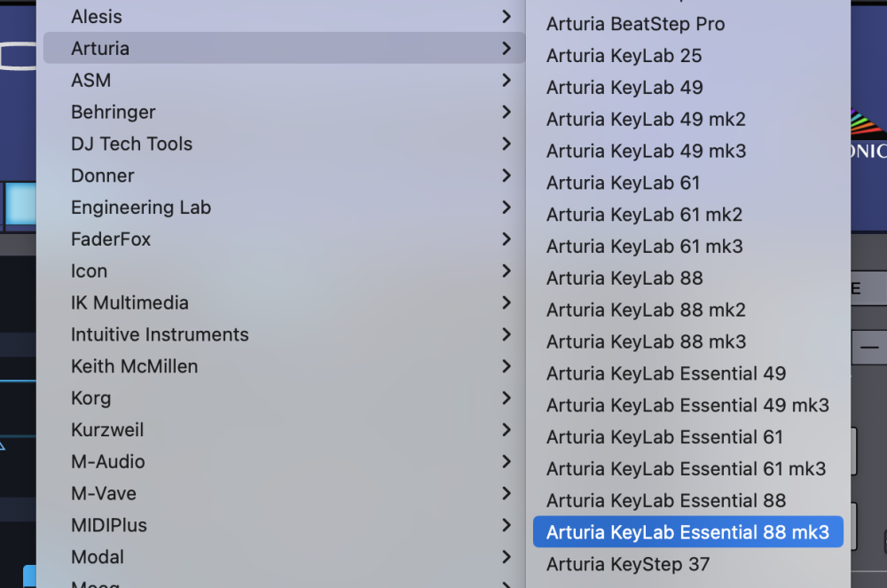The image size is (887, 588).
Task: Expand the Korg submenu chevron
Action: tap(506, 398)
